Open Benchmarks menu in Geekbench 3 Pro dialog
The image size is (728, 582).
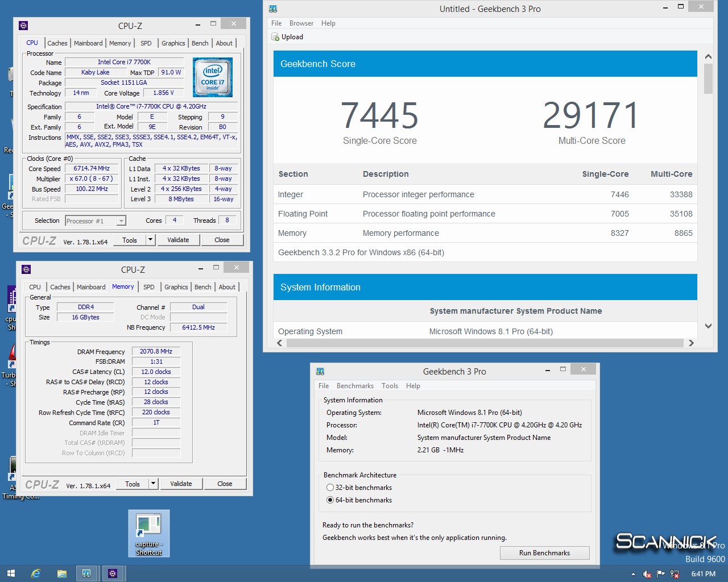coord(355,386)
